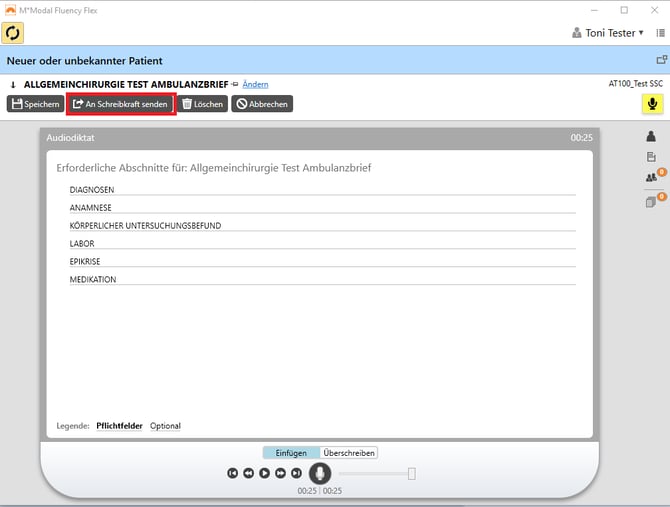The height and width of the screenshot is (507, 670).
Task: Click the yellow microphone button
Action: coord(652,103)
